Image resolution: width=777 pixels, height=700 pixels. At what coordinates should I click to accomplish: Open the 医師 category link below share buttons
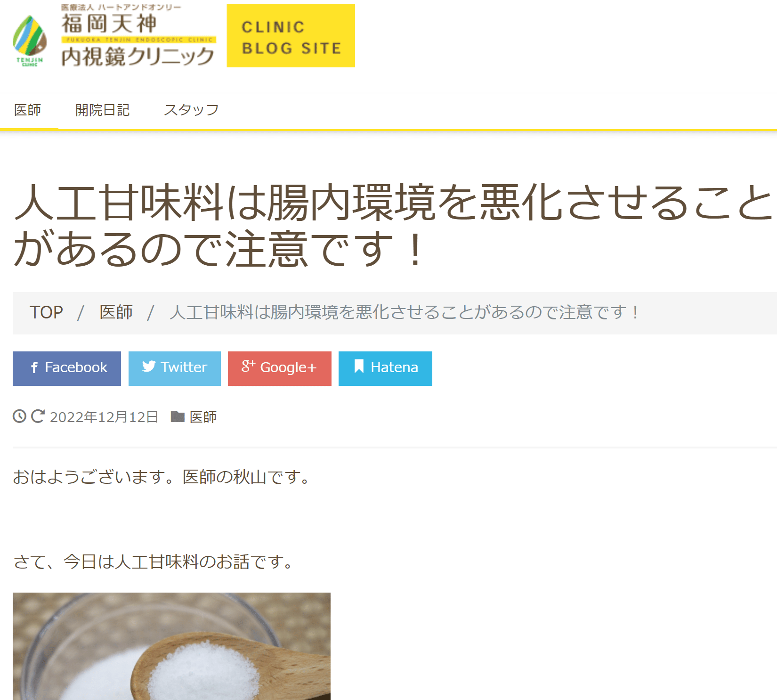coord(203,417)
